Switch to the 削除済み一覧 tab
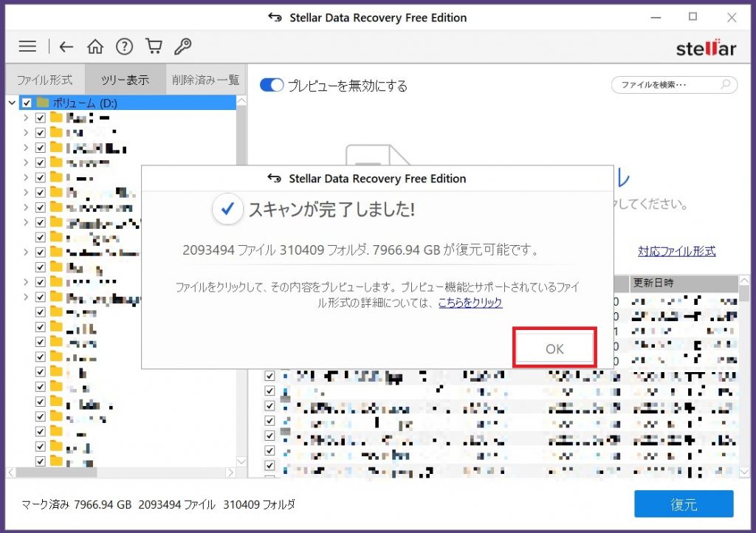This screenshot has width=756, height=533. 206,80
